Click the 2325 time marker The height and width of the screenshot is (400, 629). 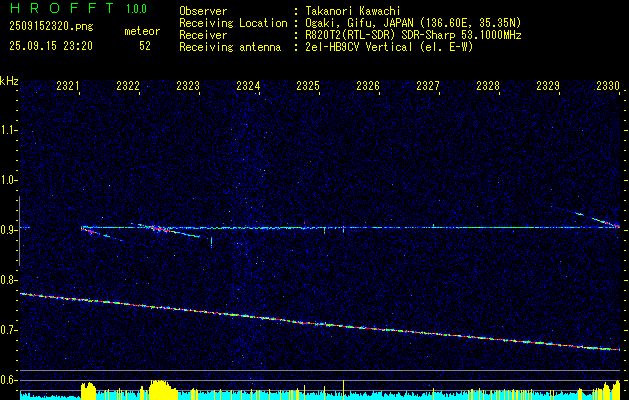pyautogui.click(x=308, y=86)
